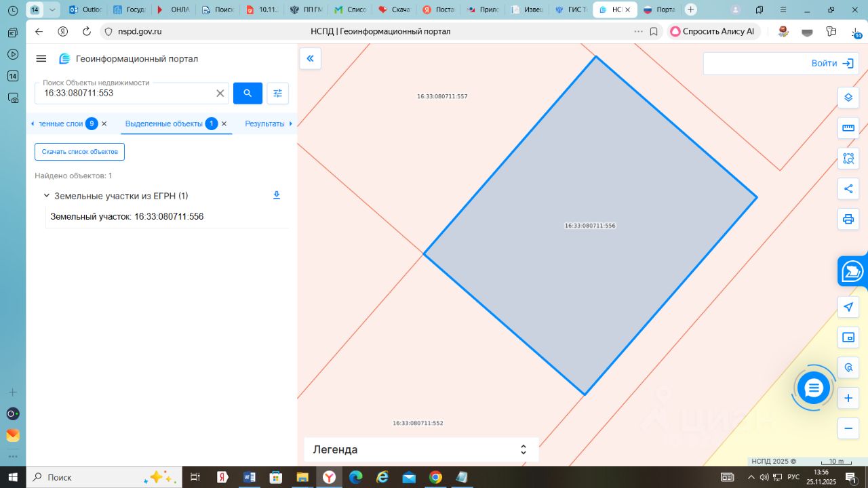Screen dimensions: 868x488
Task: Open Word from the taskbar
Action: tap(249, 477)
